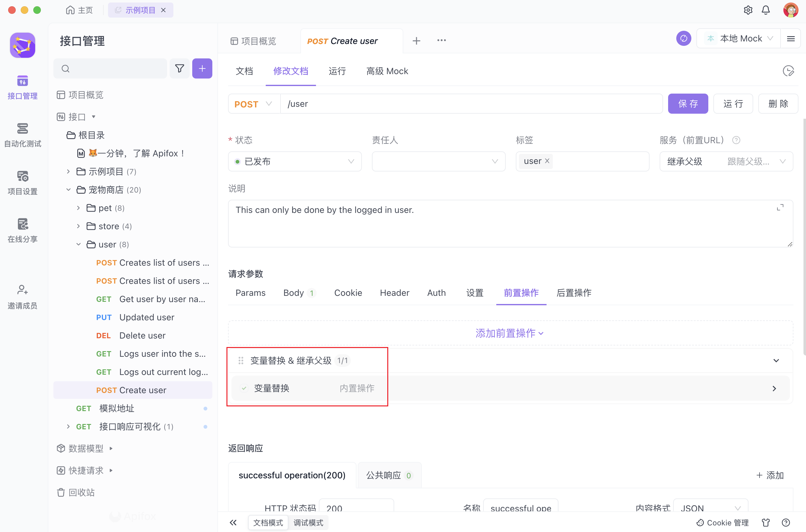The height and width of the screenshot is (532, 806).
Task: Click the 保存 button
Action: pyautogui.click(x=688, y=104)
